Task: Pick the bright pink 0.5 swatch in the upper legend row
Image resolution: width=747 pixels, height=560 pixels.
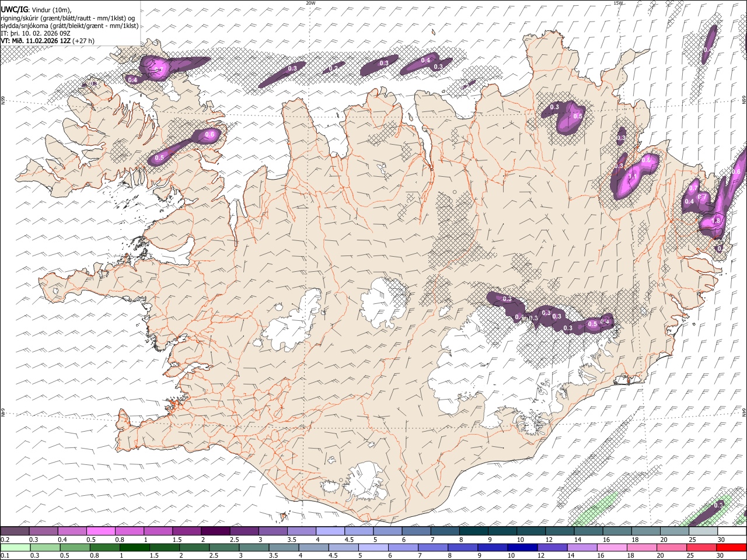Action: click(x=100, y=531)
